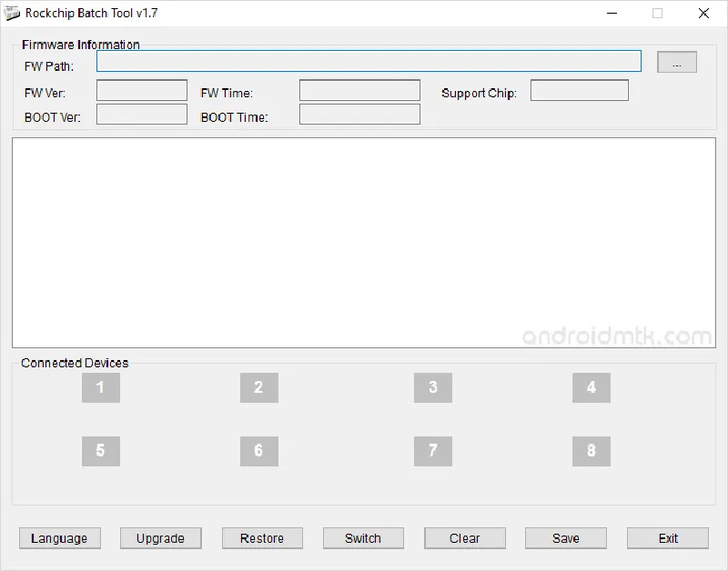Click the "FW Ver:" label
The image size is (728, 571).
tap(45, 94)
